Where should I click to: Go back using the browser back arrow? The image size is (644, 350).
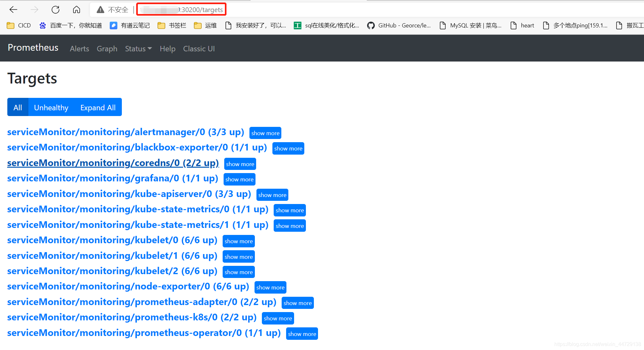(13, 10)
